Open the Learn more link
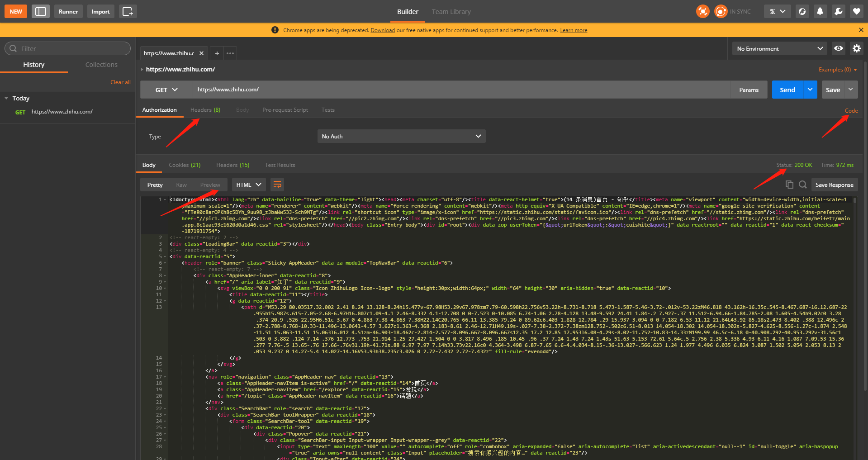The image size is (868, 460). (x=574, y=30)
